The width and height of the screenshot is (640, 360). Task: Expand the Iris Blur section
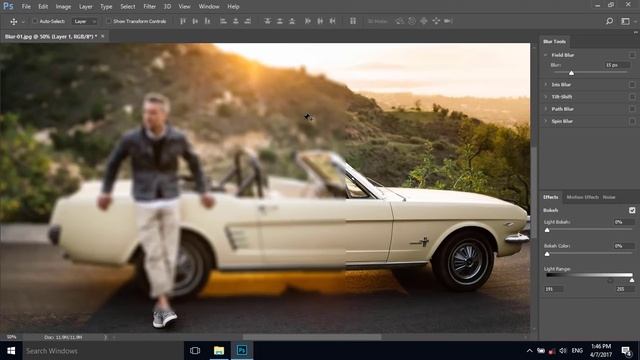[546, 84]
